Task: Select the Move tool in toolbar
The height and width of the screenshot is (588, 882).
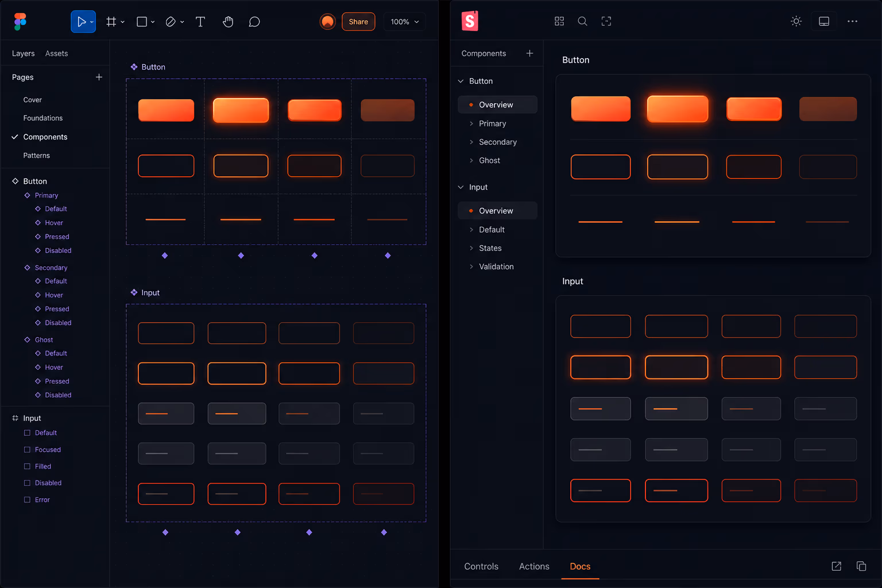Action: click(83, 22)
